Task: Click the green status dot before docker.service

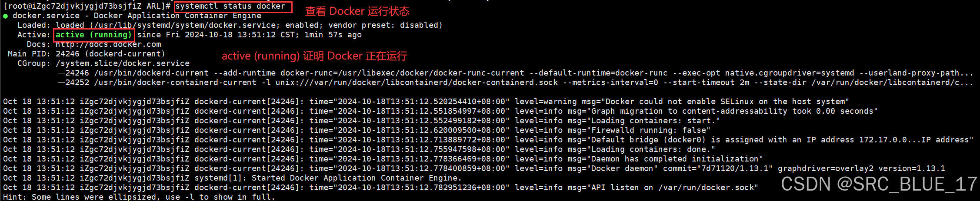Action: coord(5,16)
